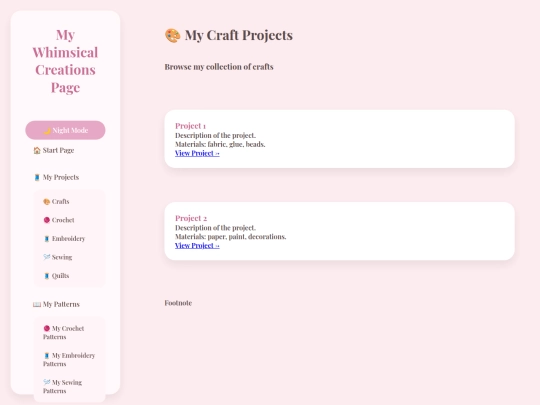Click the book icon beside My Patterns
Image resolution: width=540 pixels, height=405 pixels.
37,304
